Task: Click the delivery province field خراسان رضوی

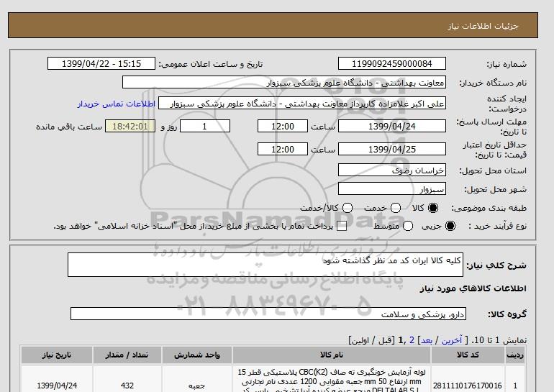Action: pyautogui.click(x=392, y=170)
